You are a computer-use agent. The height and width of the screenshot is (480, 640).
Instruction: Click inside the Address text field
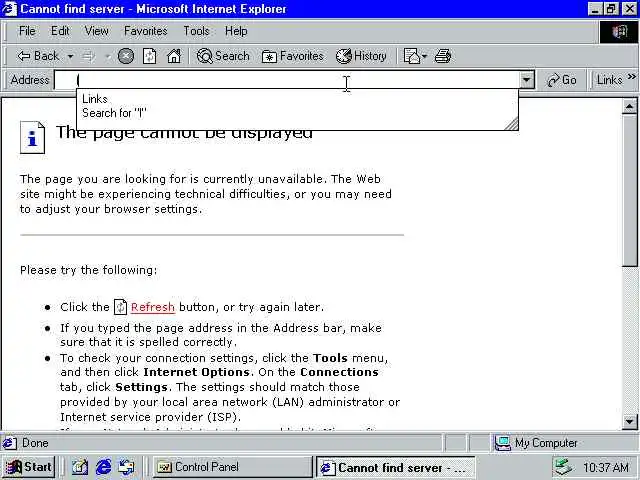[x=288, y=80]
